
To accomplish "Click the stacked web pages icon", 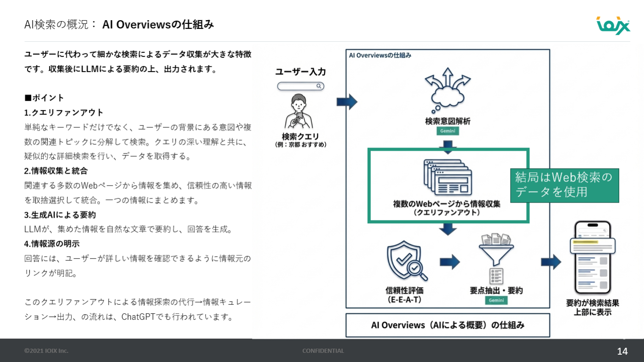I will pos(448,177).
